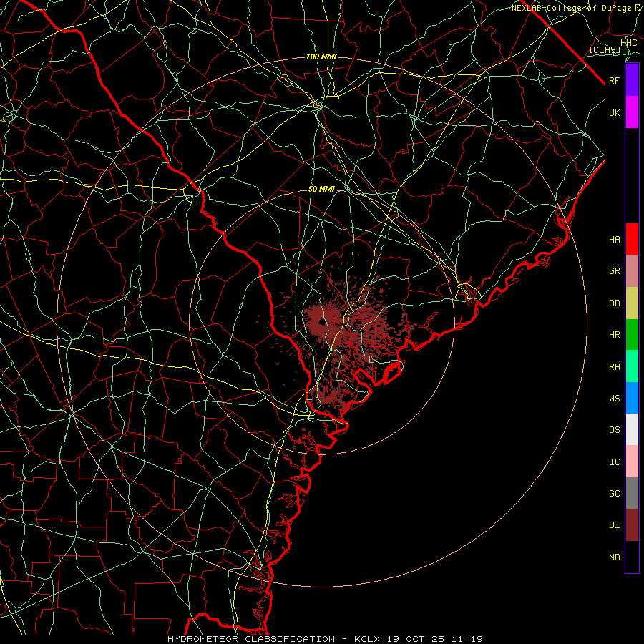Click the KCLX station identifier
The width and height of the screenshot is (644, 644).
pos(367,639)
